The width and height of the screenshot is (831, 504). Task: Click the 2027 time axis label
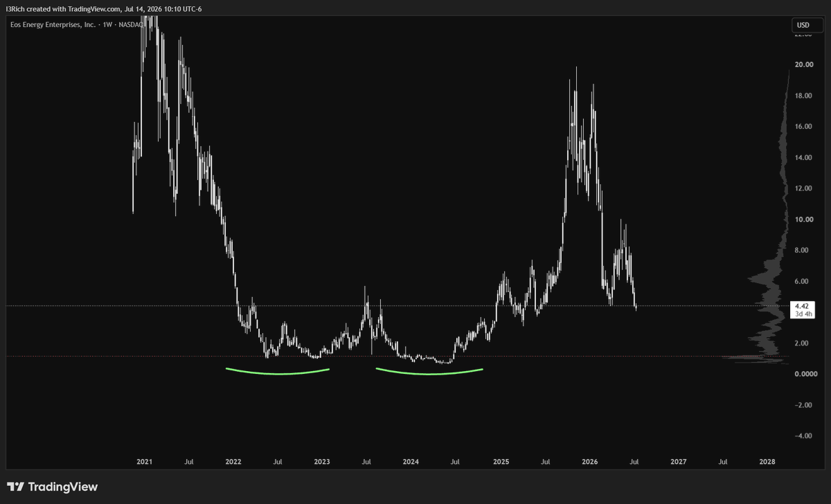click(x=679, y=461)
